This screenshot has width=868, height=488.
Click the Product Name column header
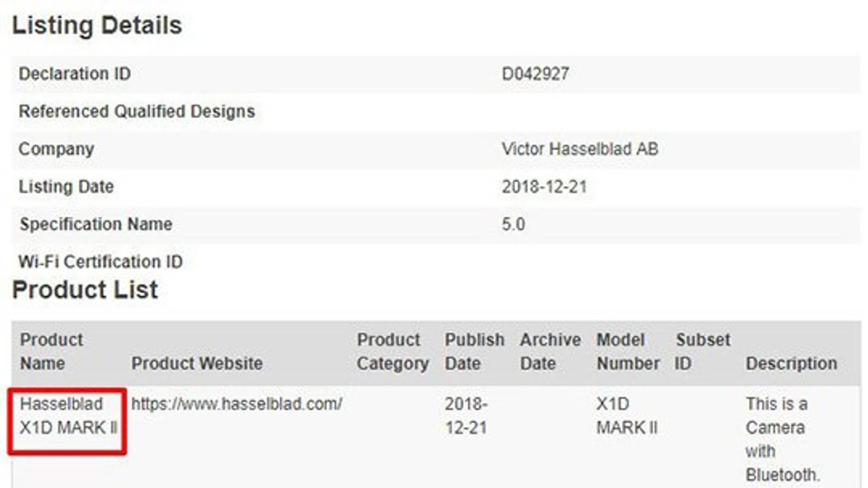click(x=52, y=351)
